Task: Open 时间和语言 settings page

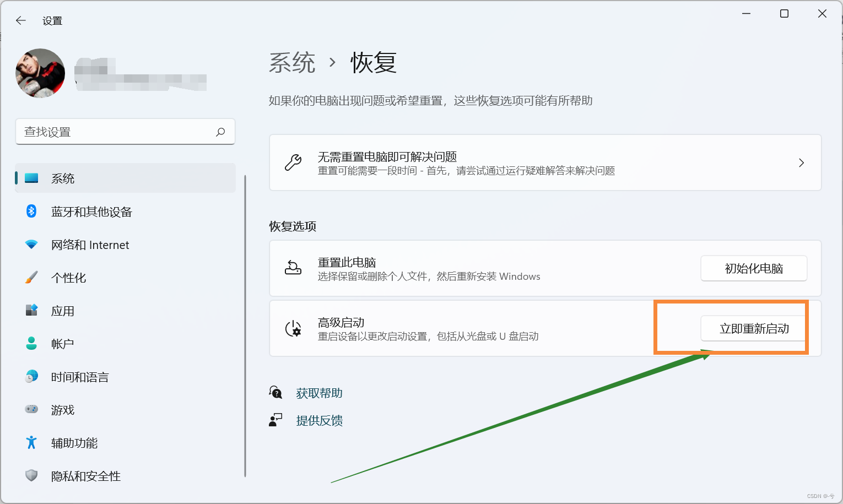Action: click(125, 377)
